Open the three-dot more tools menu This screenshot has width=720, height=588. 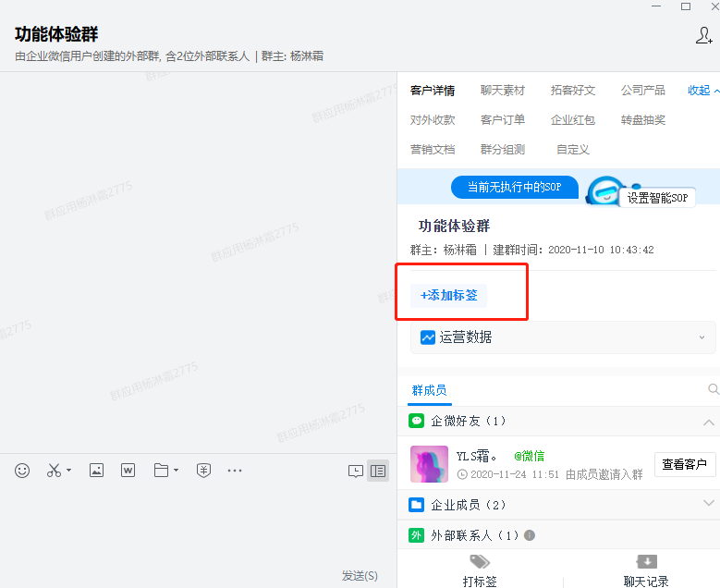pyautogui.click(x=235, y=471)
